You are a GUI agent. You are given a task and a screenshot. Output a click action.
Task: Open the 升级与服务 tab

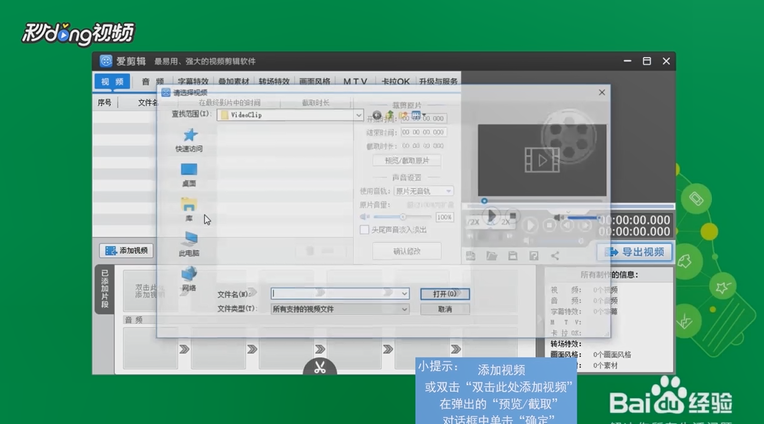[x=438, y=81]
